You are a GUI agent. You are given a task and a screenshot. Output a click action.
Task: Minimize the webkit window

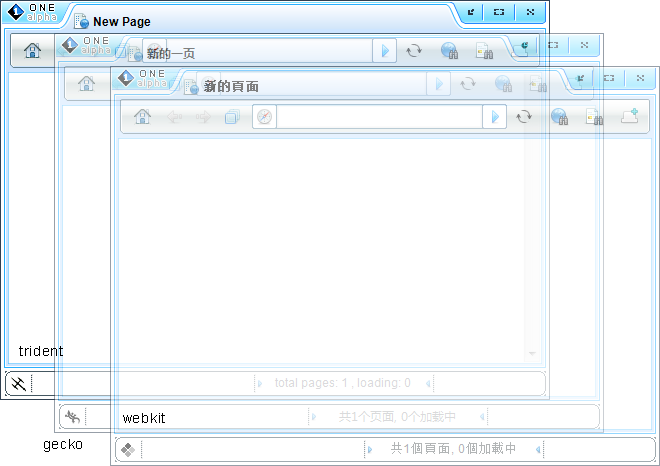(x=581, y=78)
